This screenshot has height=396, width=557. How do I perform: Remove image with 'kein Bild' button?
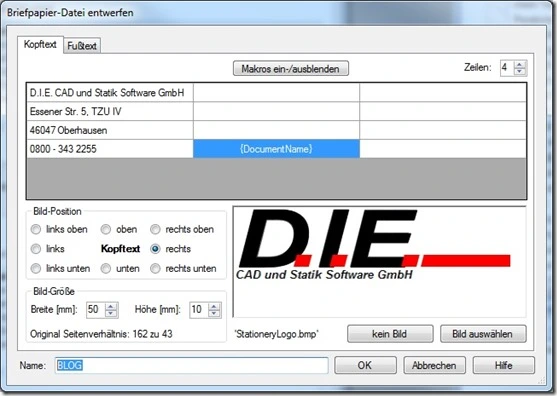(x=390, y=334)
